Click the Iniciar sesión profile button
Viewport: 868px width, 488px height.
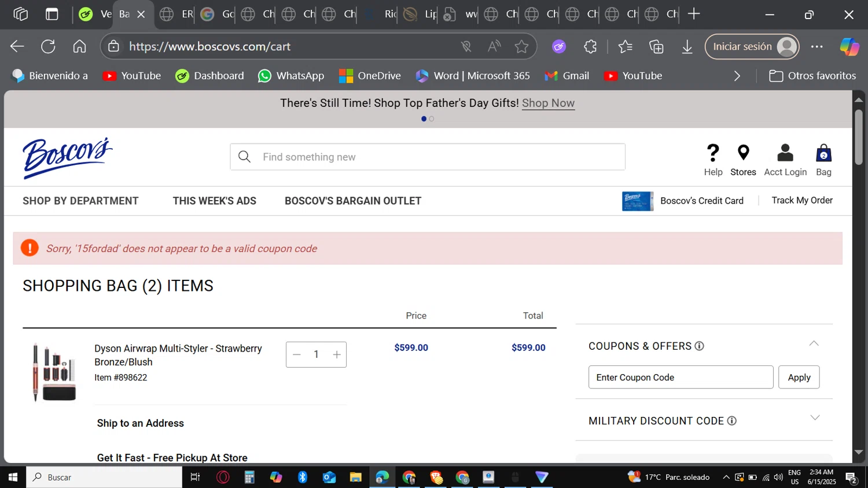(x=752, y=47)
